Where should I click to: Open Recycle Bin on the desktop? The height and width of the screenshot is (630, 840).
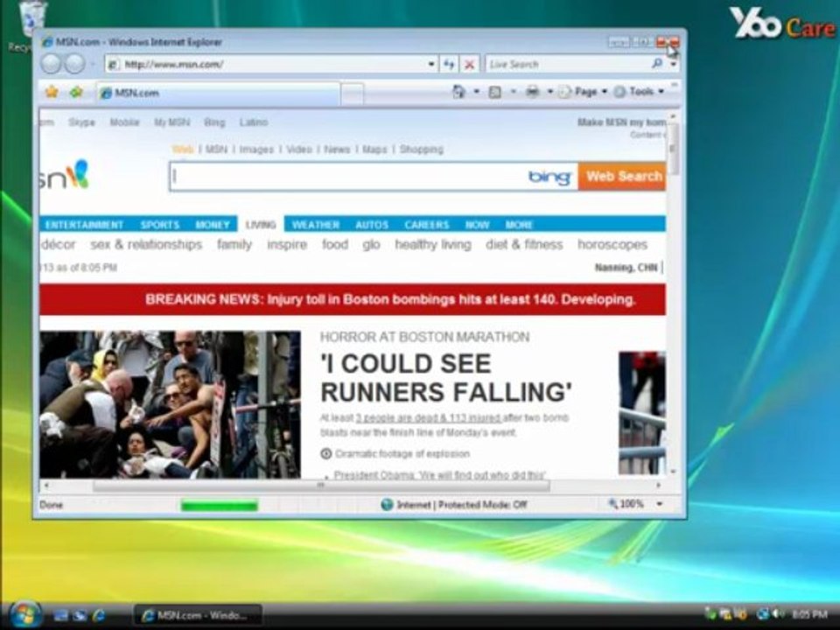(32, 24)
